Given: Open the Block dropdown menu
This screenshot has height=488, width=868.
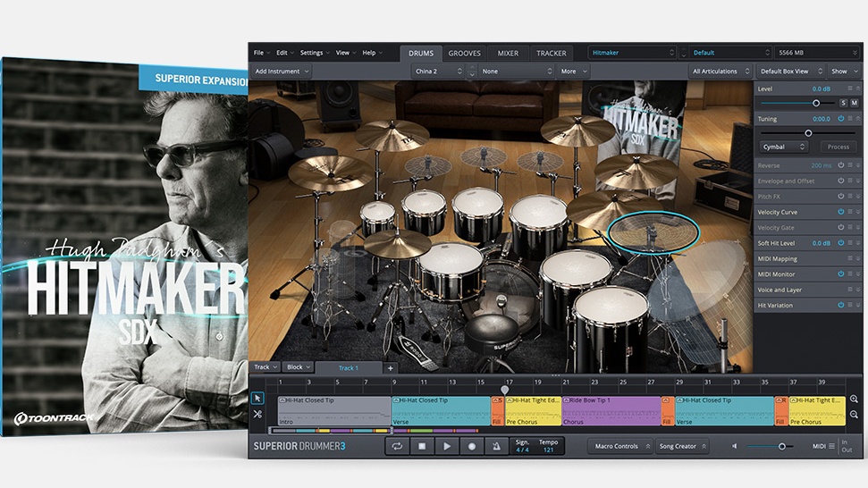Looking at the screenshot, I should [299, 366].
